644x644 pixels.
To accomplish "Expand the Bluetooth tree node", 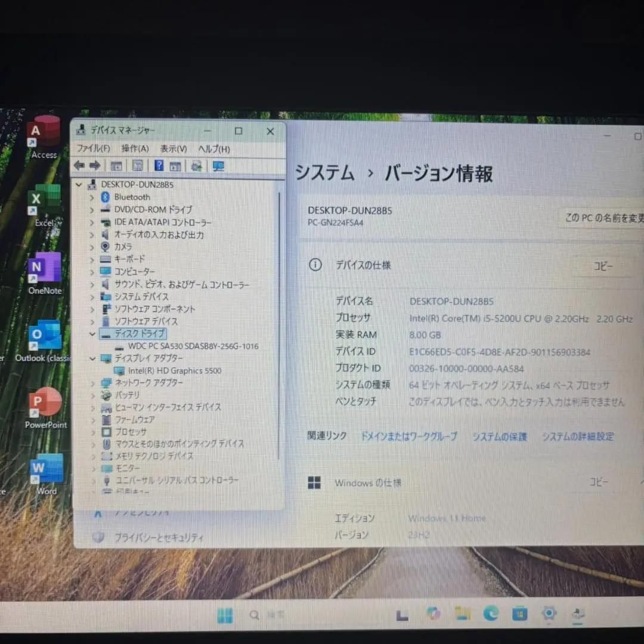I will point(92,197).
